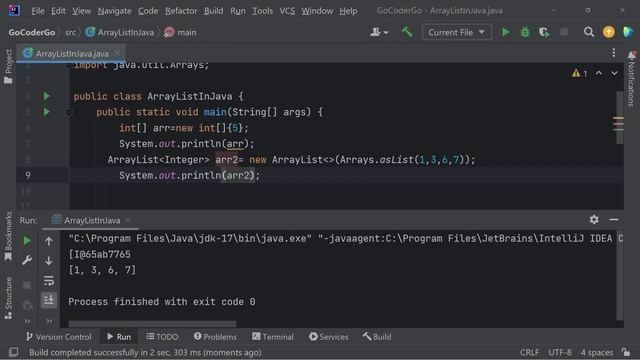Open the Help menu
The image size is (640, 360).
click(x=348, y=11)
